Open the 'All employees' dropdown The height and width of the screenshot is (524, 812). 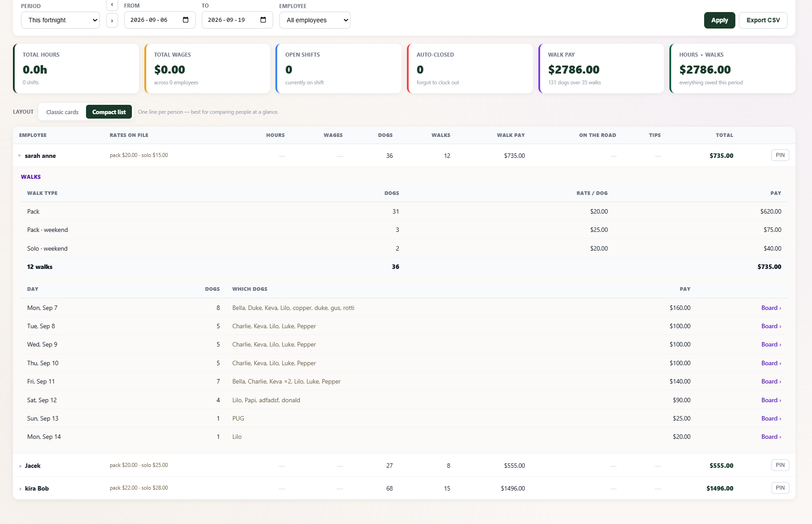click(x=315, y=20)
